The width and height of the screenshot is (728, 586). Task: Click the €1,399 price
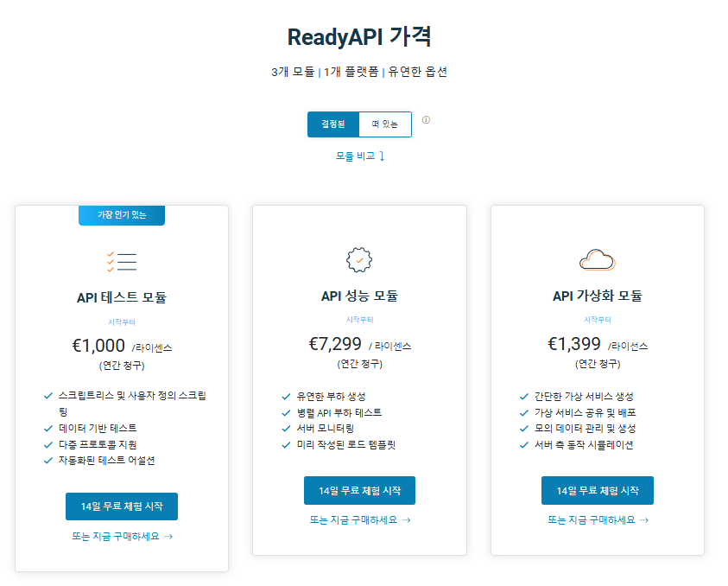(x=574, y=344)
